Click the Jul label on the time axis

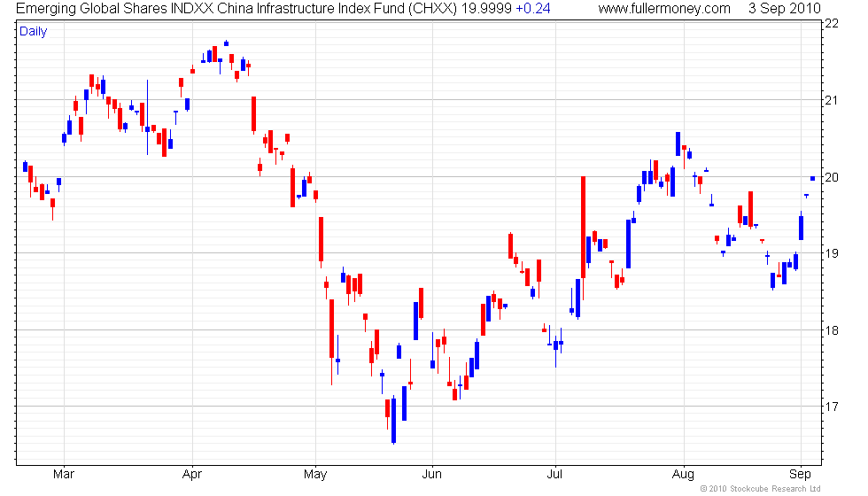(554, 475)
